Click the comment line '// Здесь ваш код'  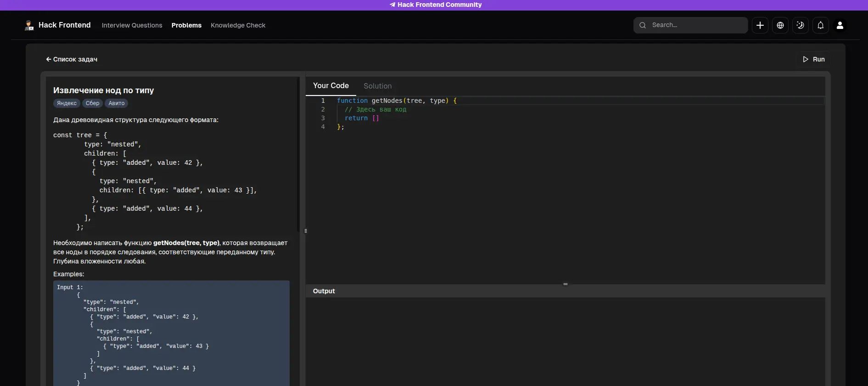click(375, 109)
